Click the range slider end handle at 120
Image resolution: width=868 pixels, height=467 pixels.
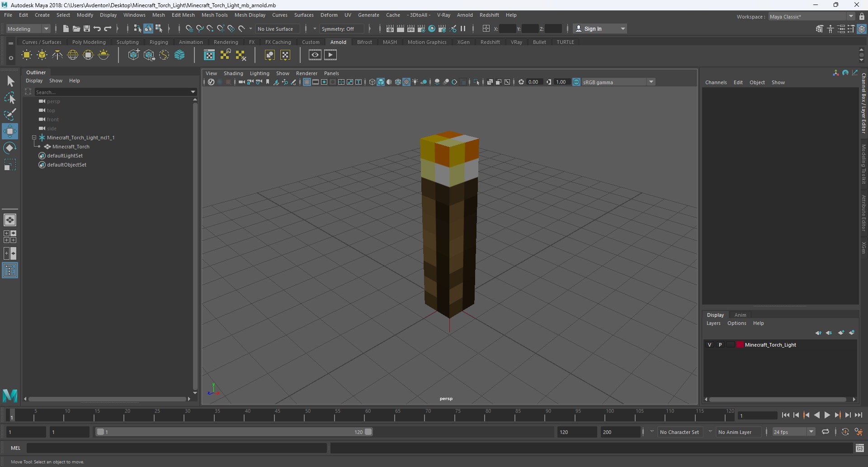[x=368, y=432]
